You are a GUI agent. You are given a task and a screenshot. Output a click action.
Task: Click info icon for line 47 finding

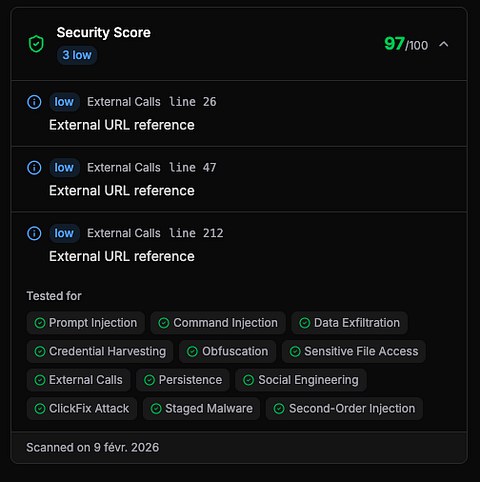click(34, 167)
